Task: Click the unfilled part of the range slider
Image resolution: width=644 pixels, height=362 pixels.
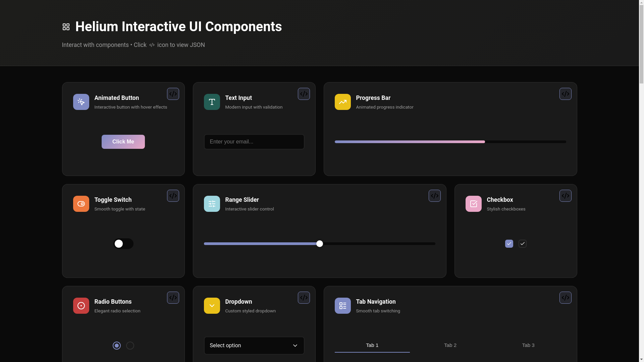Action: click(x=379, y=244)
